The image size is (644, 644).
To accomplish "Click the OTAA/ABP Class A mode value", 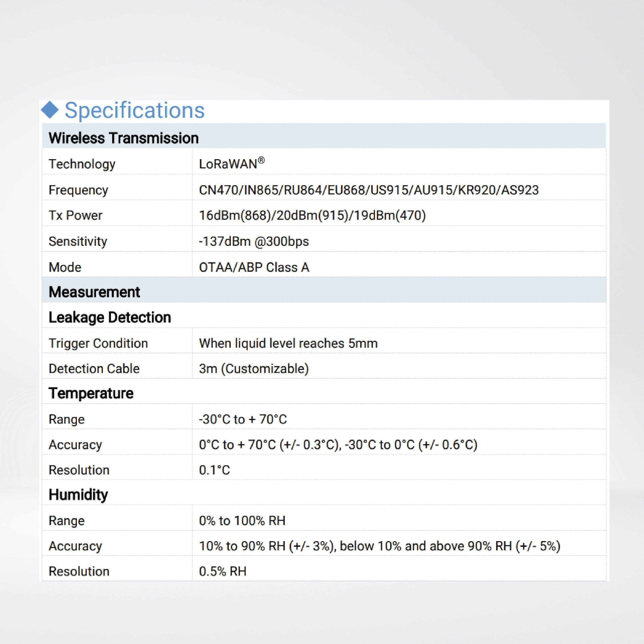I will point(254,267).
